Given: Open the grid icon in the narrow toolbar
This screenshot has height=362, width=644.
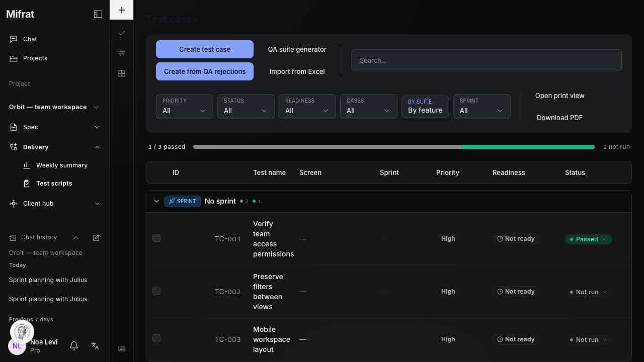Looking at the screenshot, I should 121,73.
